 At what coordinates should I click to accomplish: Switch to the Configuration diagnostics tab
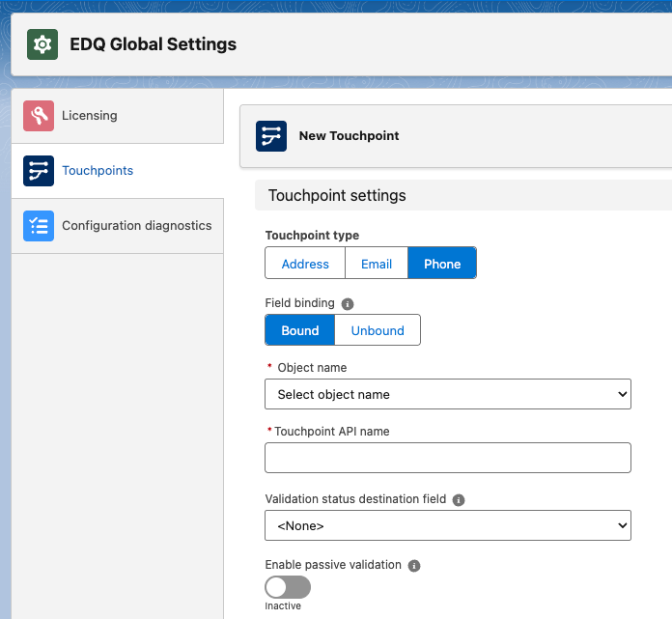coord(136,226)
